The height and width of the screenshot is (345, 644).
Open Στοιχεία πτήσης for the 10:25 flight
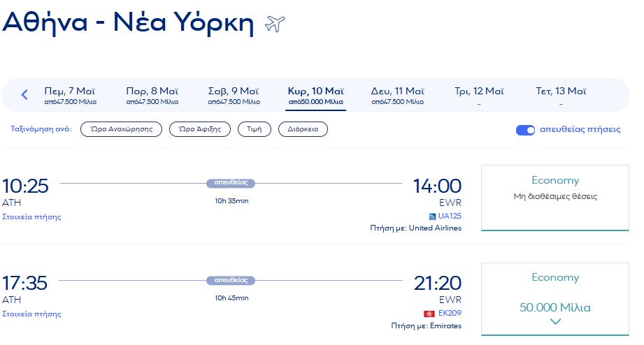click(x=31, y=216)
